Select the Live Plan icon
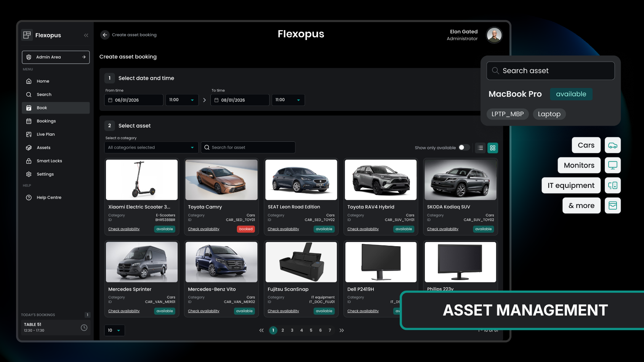Screen dimensions: 644x362 [x=29, y=134]
